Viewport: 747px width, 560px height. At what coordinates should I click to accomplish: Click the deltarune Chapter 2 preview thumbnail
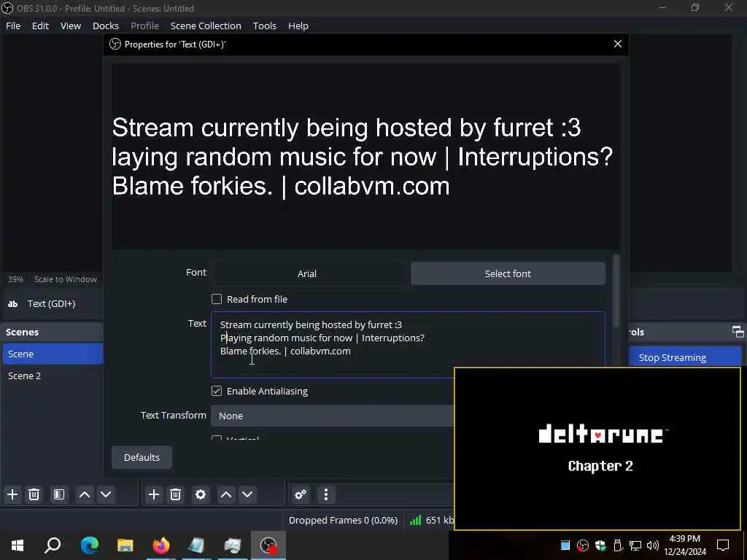coord(597,448)
